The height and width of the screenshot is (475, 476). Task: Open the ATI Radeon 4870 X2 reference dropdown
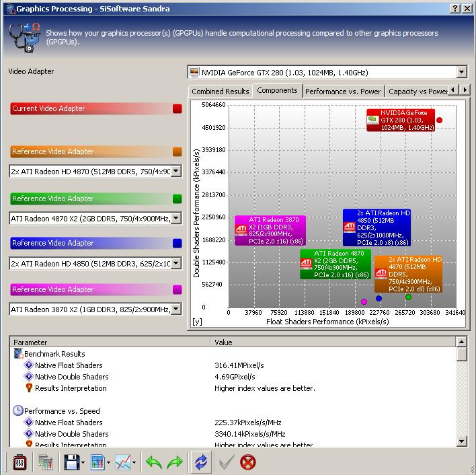[x=176, y=218]
